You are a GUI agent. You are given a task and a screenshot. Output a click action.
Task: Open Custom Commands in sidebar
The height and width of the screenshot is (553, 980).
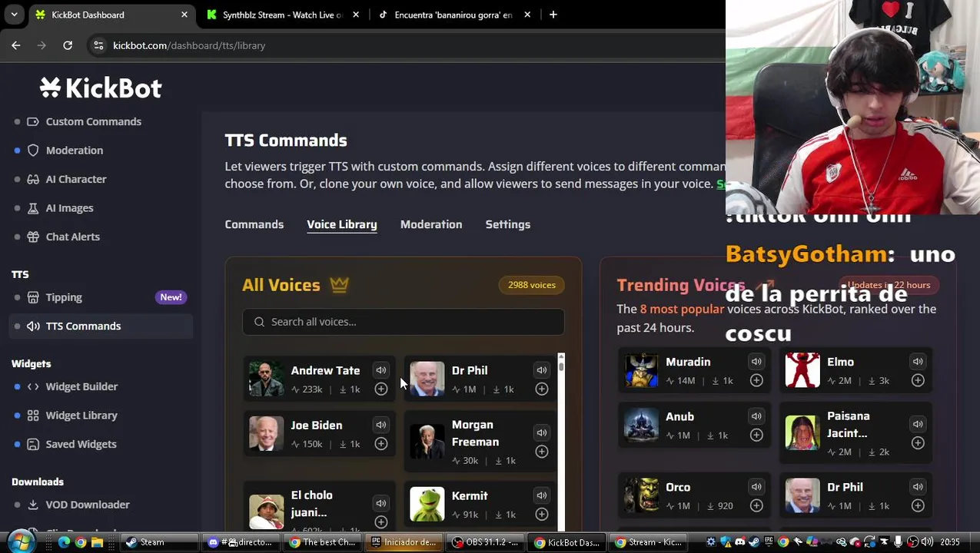tap(93, 121)
